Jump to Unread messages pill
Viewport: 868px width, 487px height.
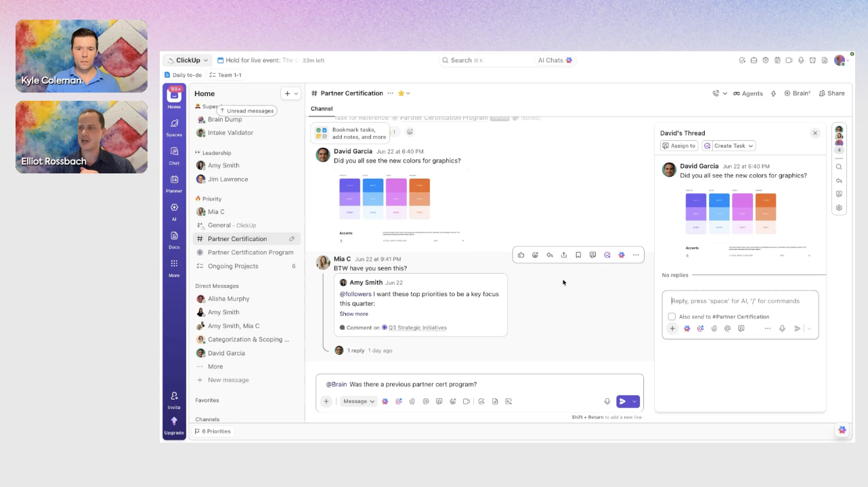click(x=246, y=110)
